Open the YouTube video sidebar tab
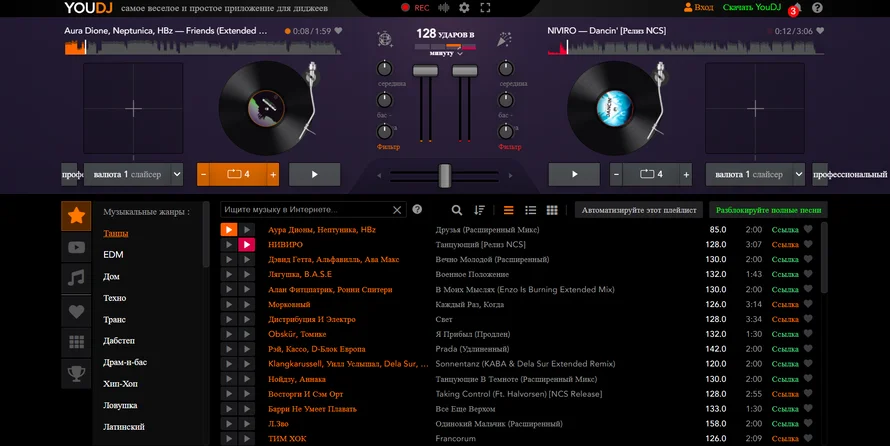The image size is (890, 446). pos(76,247)
